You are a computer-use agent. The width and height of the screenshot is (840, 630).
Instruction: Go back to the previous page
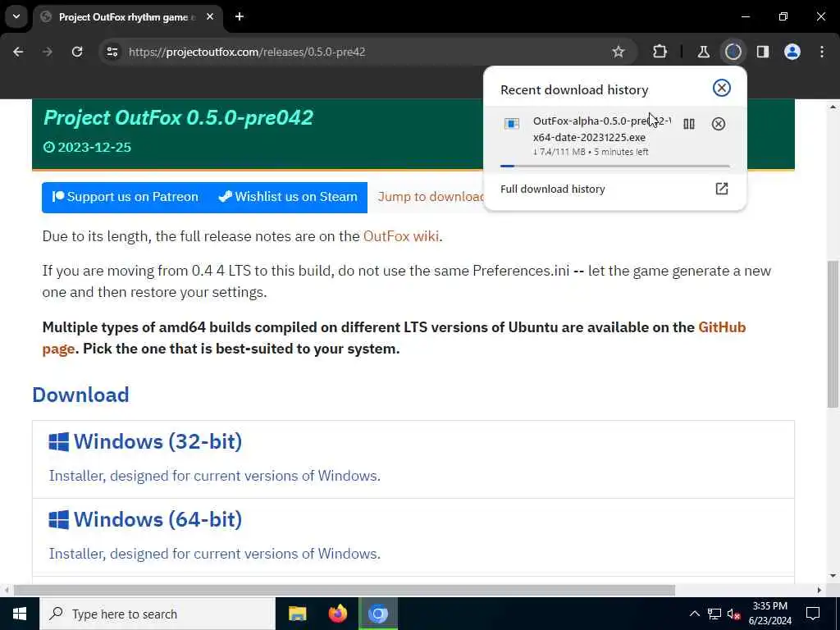(18, 52)
